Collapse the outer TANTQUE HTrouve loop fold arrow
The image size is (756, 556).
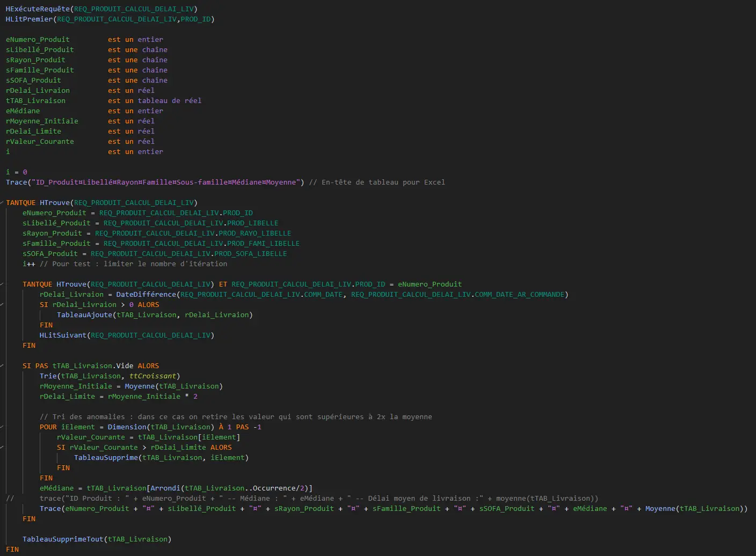click(x=2, y=202)
